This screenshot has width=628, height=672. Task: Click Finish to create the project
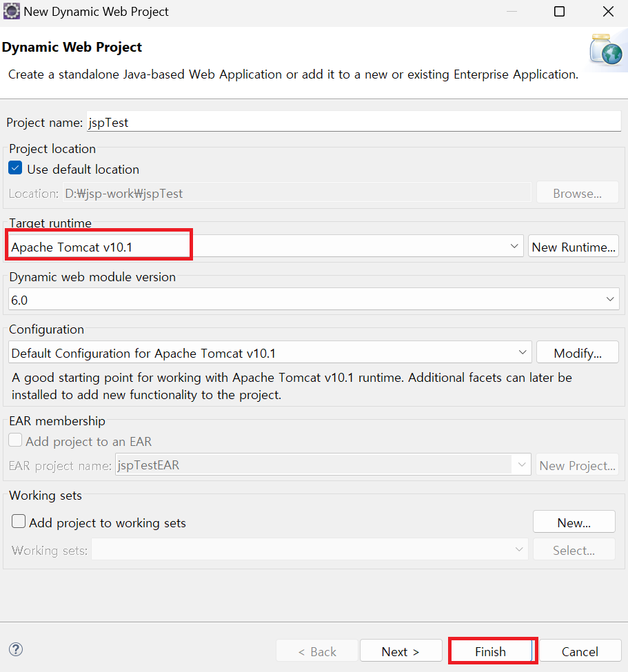click(x=491, y=651)
